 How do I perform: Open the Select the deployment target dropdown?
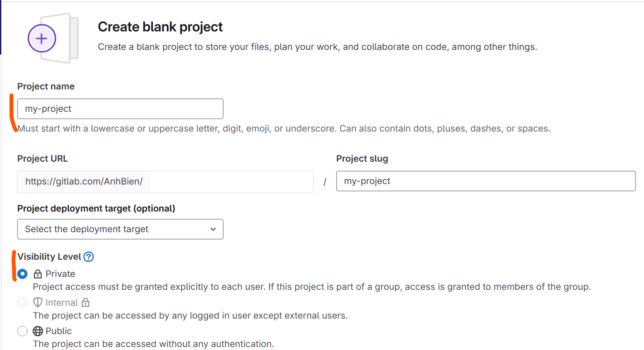pyautogui.click(x=120, y=229)
